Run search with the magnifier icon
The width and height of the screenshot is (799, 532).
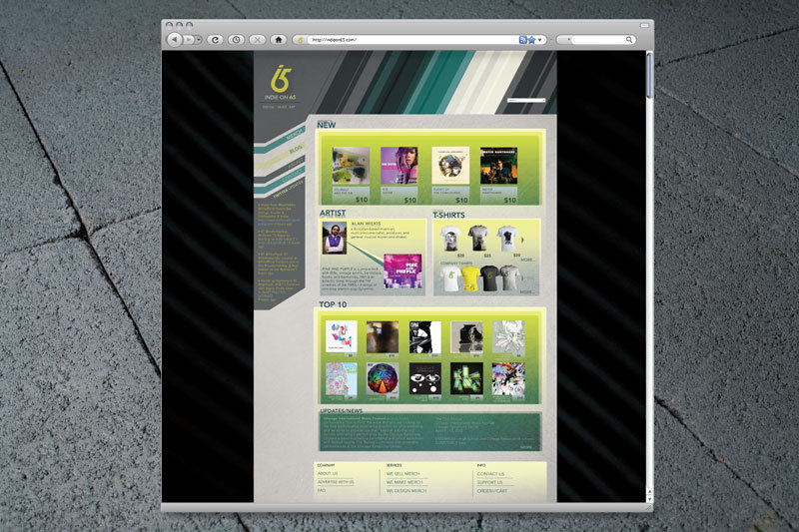(629, 40)
